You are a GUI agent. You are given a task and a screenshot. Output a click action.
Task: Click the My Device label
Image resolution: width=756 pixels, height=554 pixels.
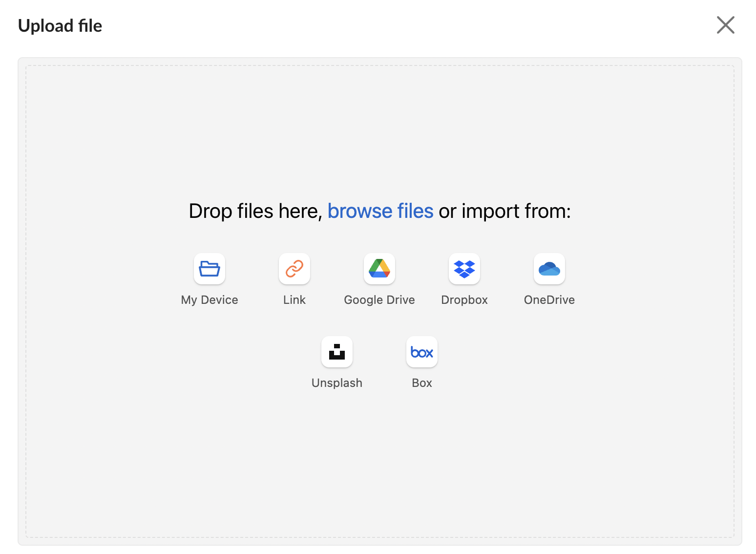[210, 300]
